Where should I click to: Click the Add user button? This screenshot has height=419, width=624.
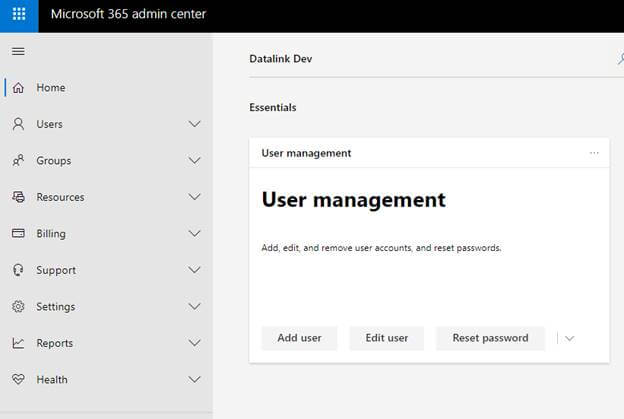pyautogui.click(x=299, y=338)
